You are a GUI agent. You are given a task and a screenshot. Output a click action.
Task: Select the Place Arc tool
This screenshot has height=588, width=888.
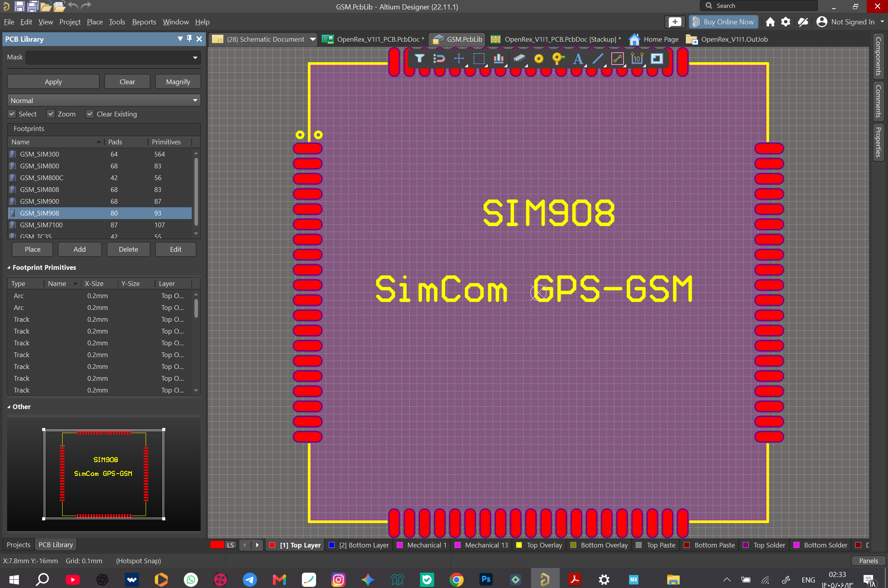tap(618, 59)
